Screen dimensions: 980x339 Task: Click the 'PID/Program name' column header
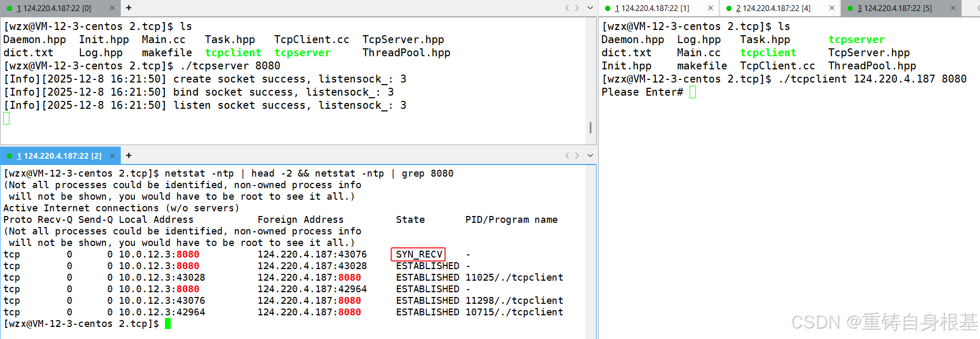click(x=512, y=220)
